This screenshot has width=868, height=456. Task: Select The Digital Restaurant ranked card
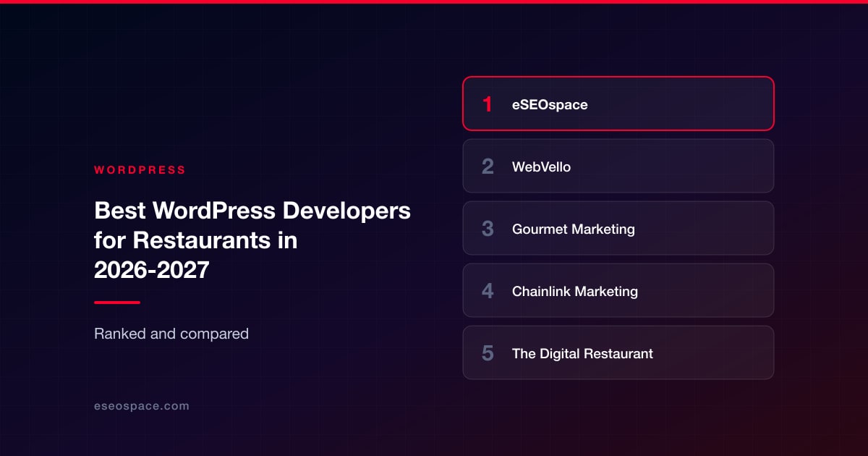(x=618, y=352)
